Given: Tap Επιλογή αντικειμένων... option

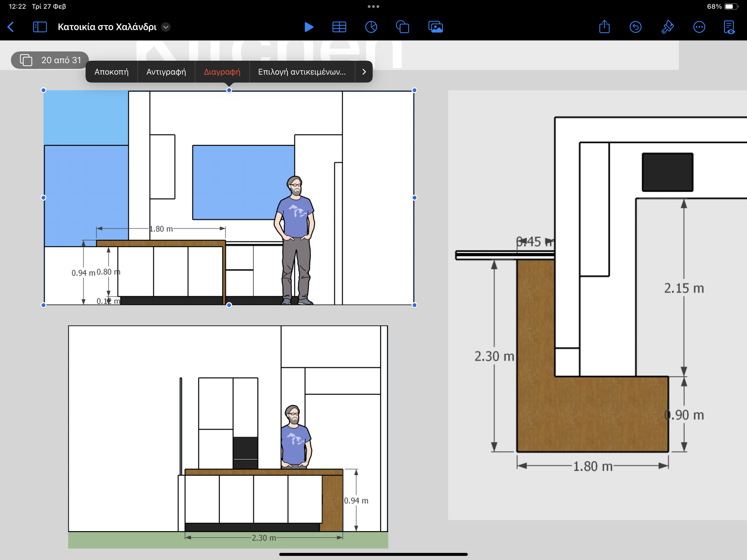Looking at the screenshot, I should coord(301,72).
